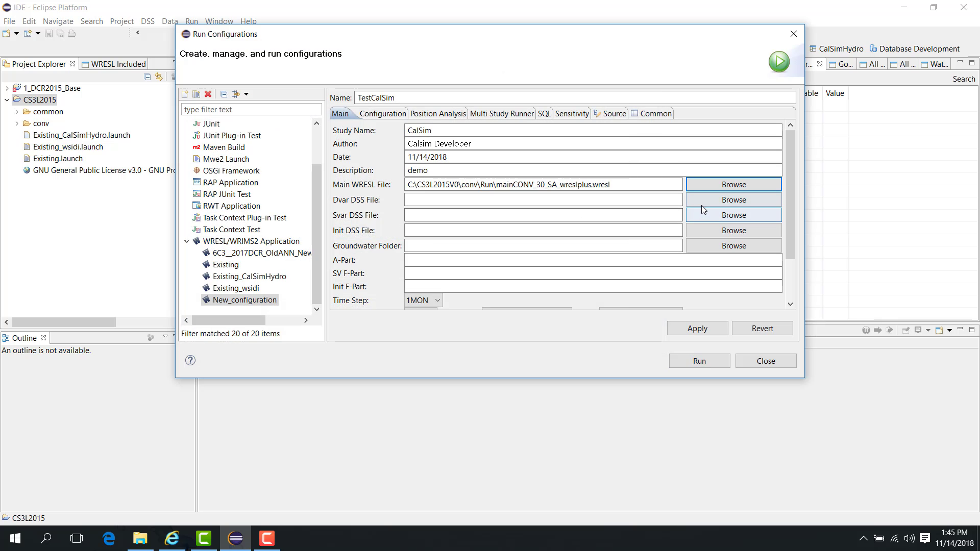Screen dimensions: 980x551
Task: Click the New wizard toolbar icon
Action: point(6,33)
